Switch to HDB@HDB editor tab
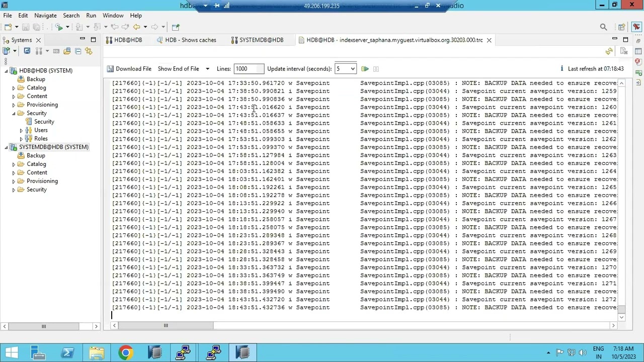The width and height of the screenshot is (644, 362). (x=124, y=40)
